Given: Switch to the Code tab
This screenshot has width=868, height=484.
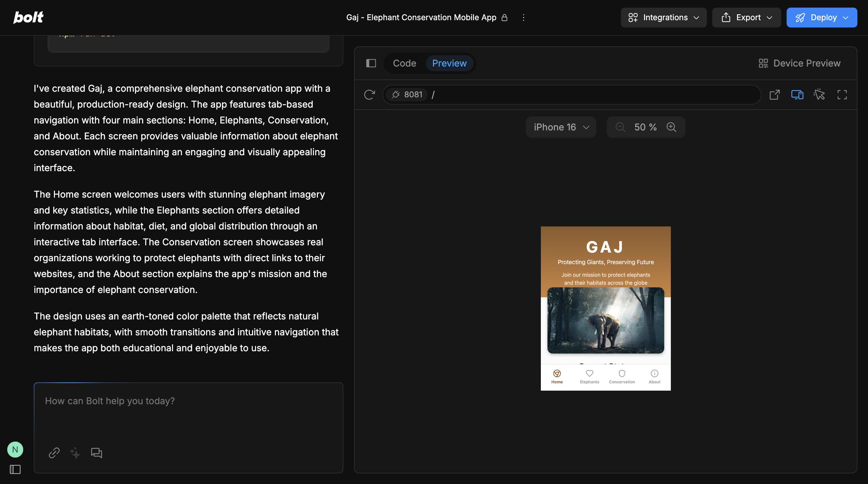Looking at the screenshot, I should coord(404,63).
